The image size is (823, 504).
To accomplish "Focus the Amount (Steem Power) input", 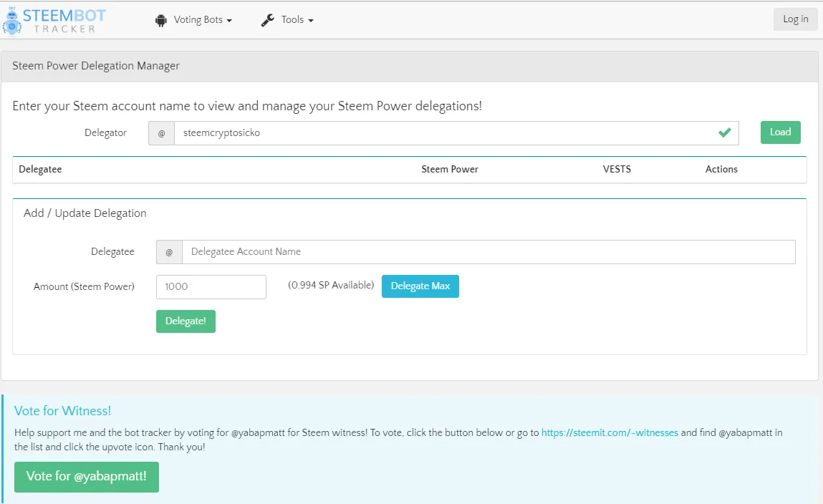I will (211, 287).
